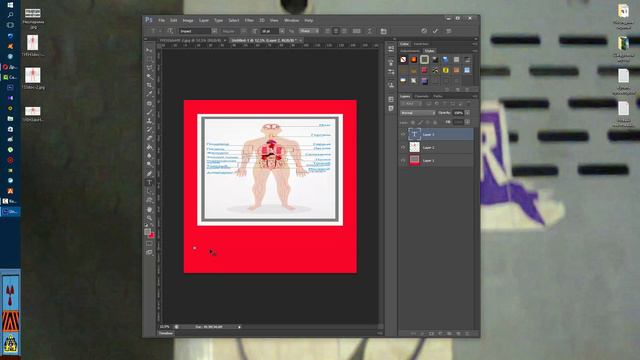
Task: Switch to the Channels tab
Action: point(422,96)
